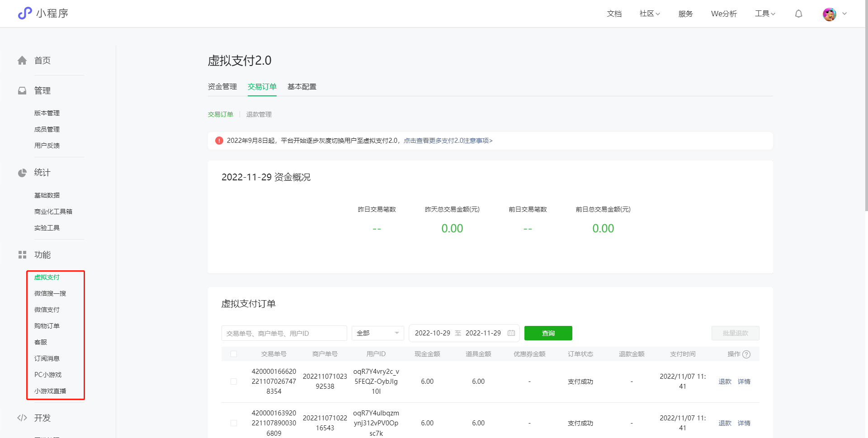Click the 小程序 logo icon

[25, 13]
